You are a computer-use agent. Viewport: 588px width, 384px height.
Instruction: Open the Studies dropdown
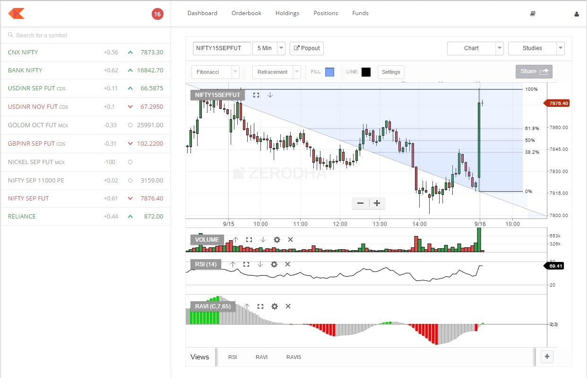tap(536, 48)
